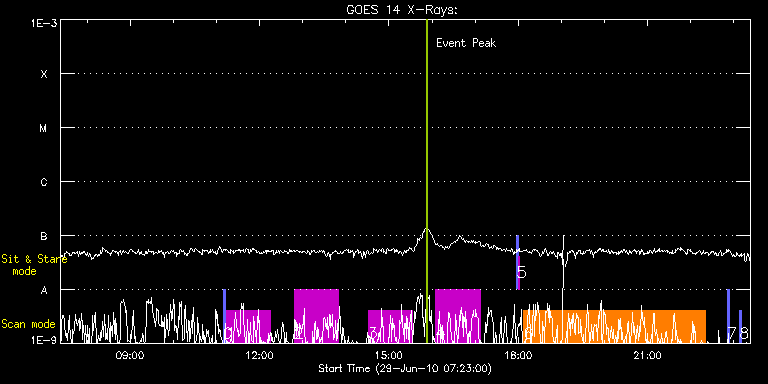Viewport: 768px width, 384px height.
Task: Click the Sit & Stare mode label
Action: tap(34, 265)
